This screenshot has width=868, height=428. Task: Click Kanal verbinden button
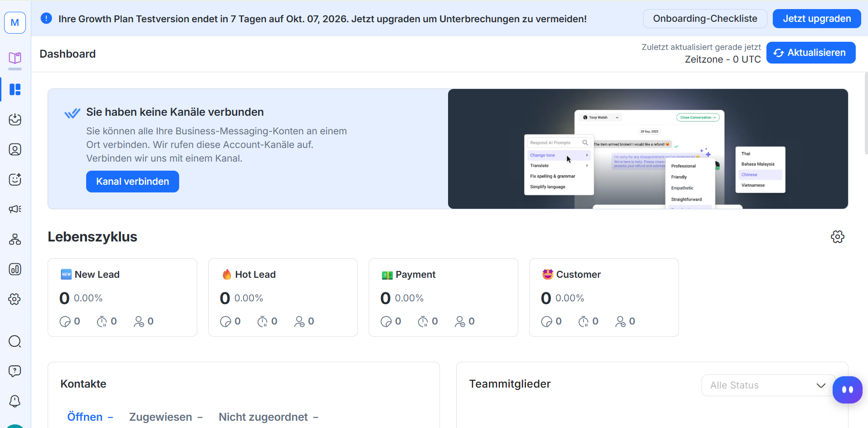132,182
